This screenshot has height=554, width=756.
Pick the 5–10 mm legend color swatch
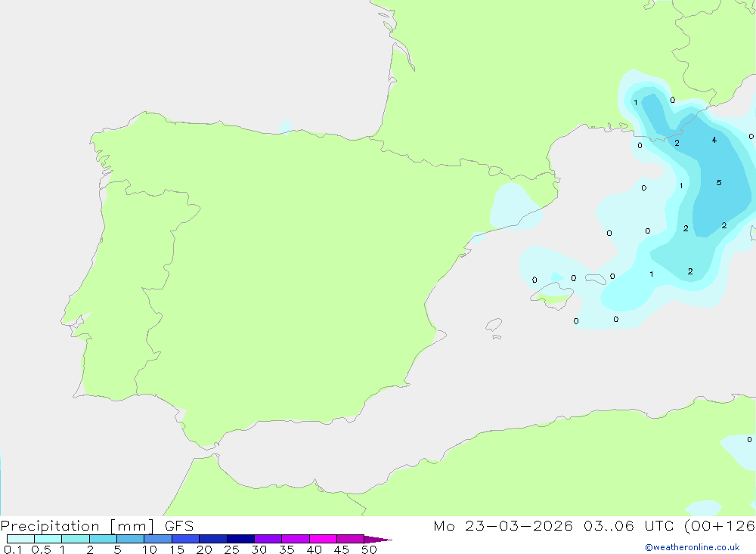pos(130,539)
